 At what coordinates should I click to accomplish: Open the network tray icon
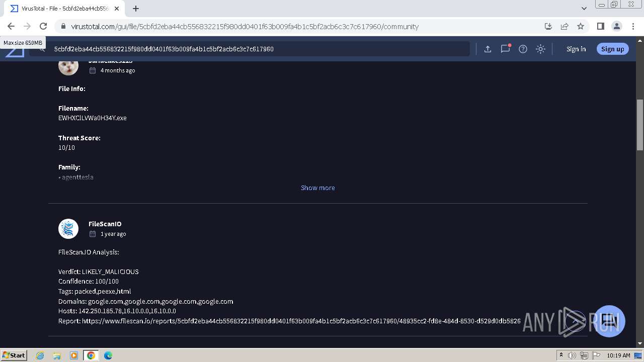click(x=584, y=355)
